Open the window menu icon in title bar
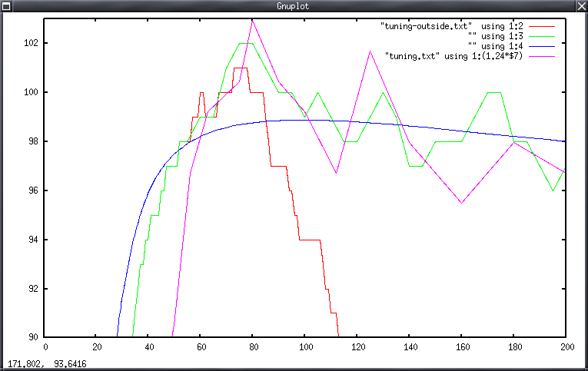This screenshot has width=588, height=371. [x=6, y=5]
